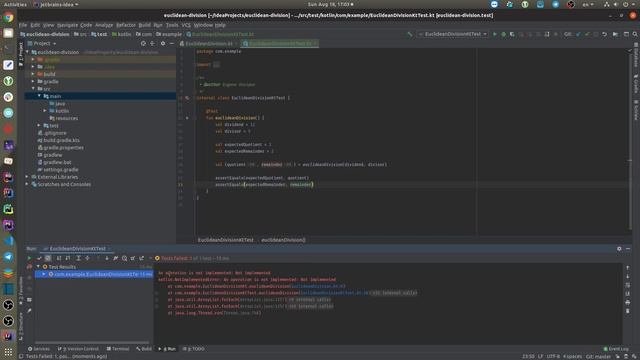Expand the kotlin folder under main

coord(45,111)
